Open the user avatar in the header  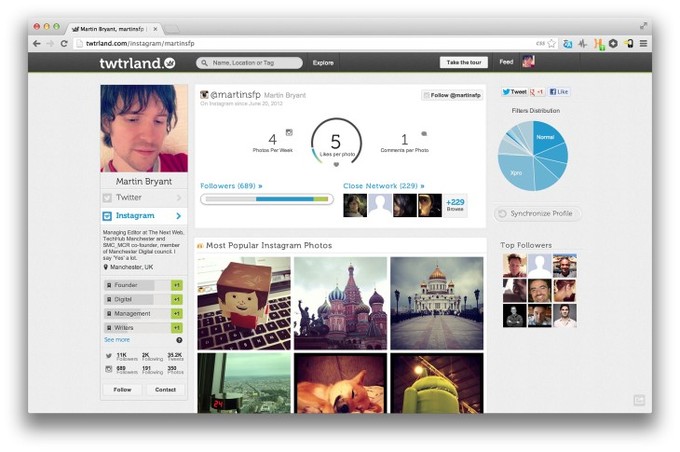528,62
